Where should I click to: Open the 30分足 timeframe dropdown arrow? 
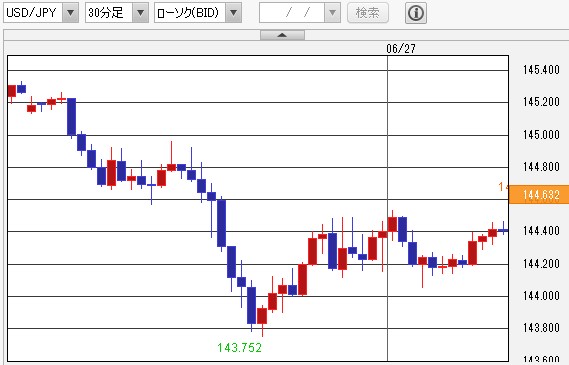click(x=140, y=13)
